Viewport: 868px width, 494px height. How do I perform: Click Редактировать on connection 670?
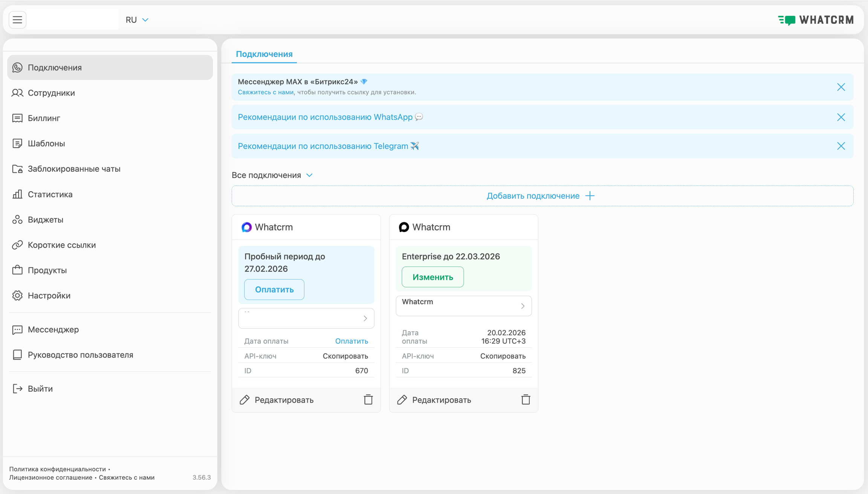284,400
